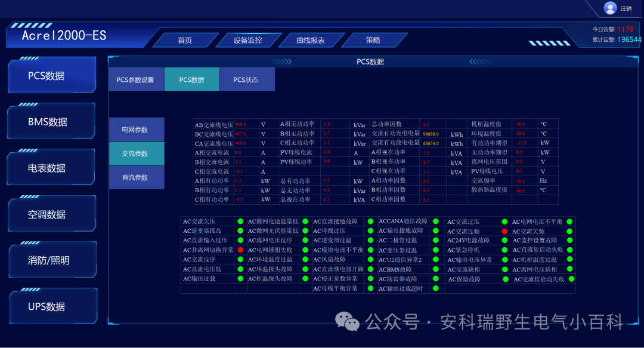Click the user avatar icon
644x348 pixels.
point(610,8)
